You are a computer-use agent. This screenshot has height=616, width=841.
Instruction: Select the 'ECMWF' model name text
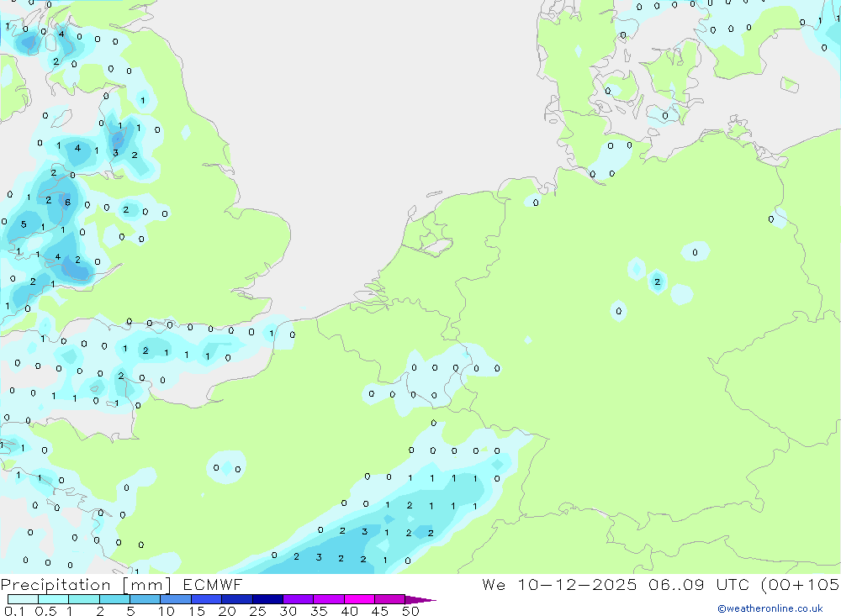(x=213, y=585)
